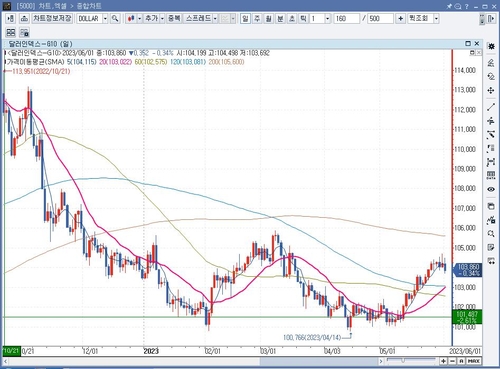
Task: Click the 차트정보저장 button
Action: click(x=52, y=18)
